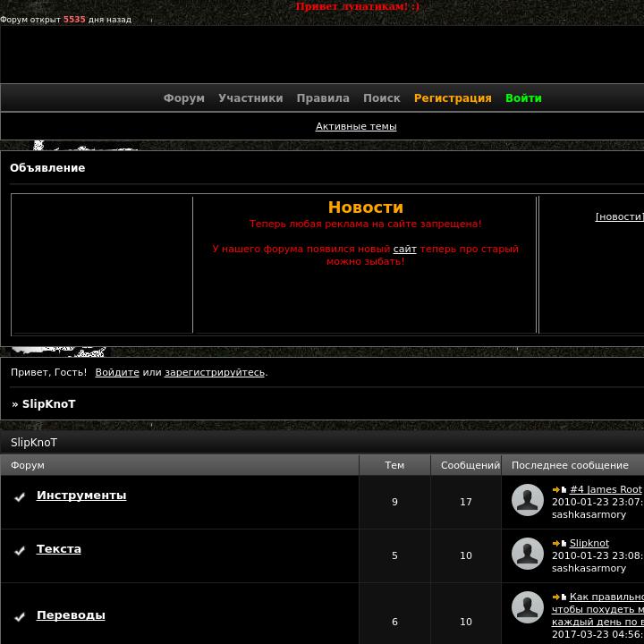Open the Инструменты forum

(x=81, y=496)
